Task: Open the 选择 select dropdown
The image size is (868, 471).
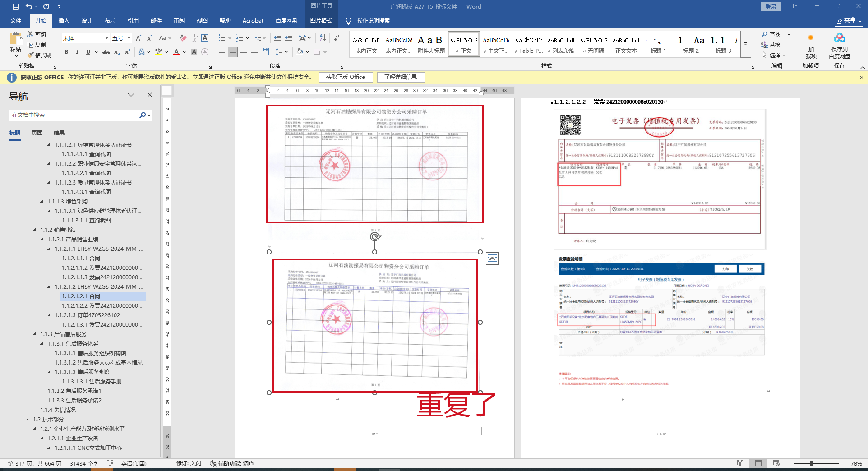Action: 774,55
